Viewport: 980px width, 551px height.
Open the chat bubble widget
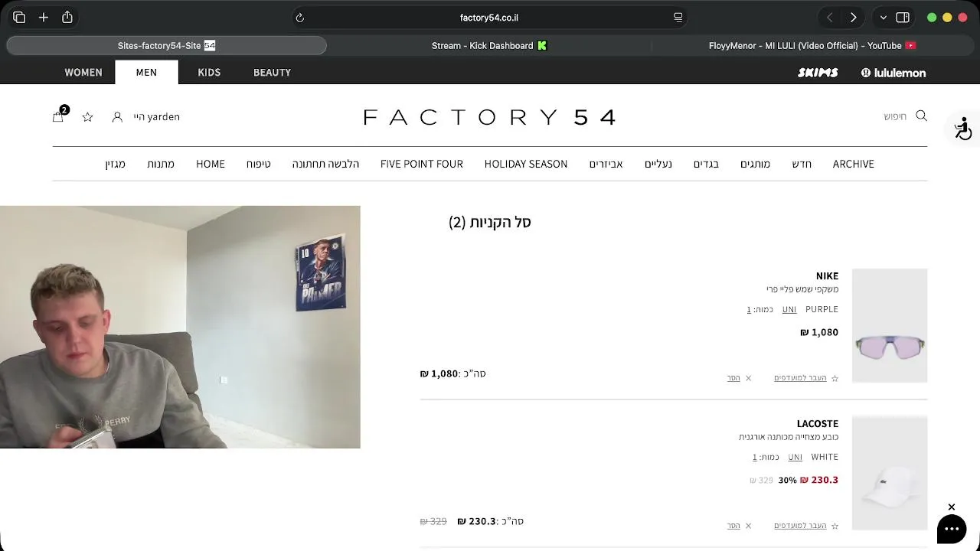pyautogui.click(x=952, y=529)
